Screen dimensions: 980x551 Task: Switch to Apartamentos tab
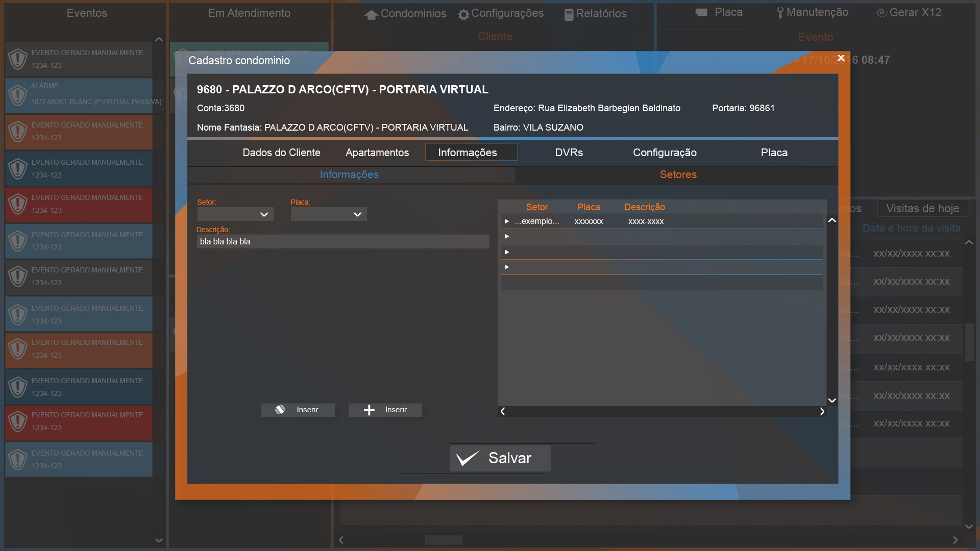click(x=377, y=153)
